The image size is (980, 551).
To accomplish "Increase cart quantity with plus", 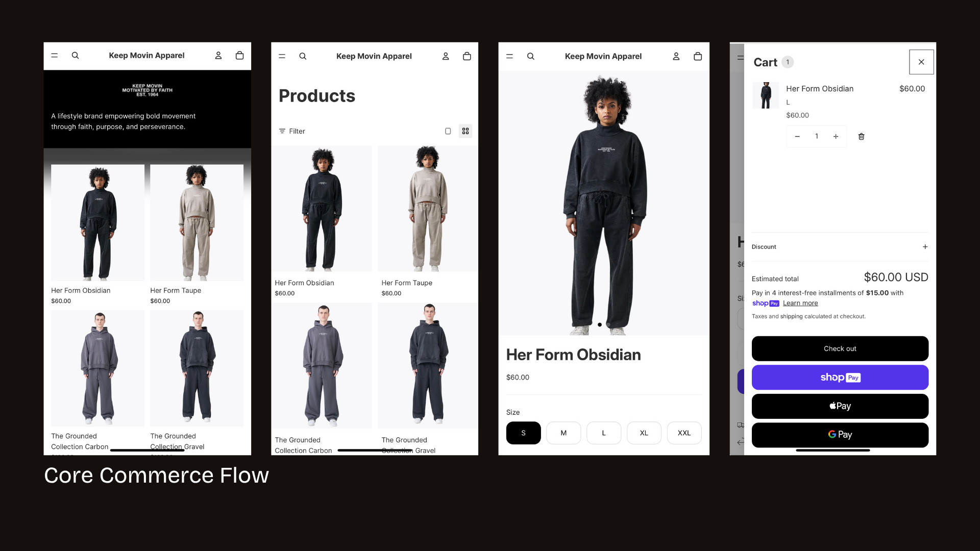I will click(836, 136).
